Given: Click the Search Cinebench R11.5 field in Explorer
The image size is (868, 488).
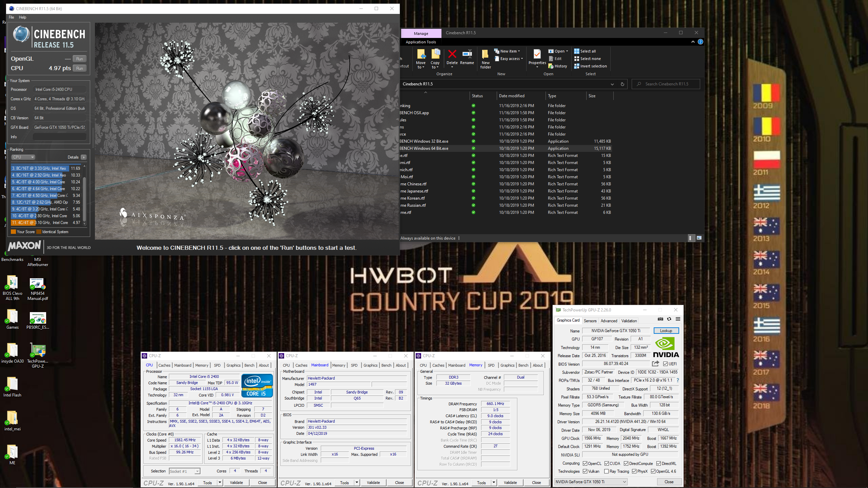Looking at the screenshot, I should pos(666,84).
